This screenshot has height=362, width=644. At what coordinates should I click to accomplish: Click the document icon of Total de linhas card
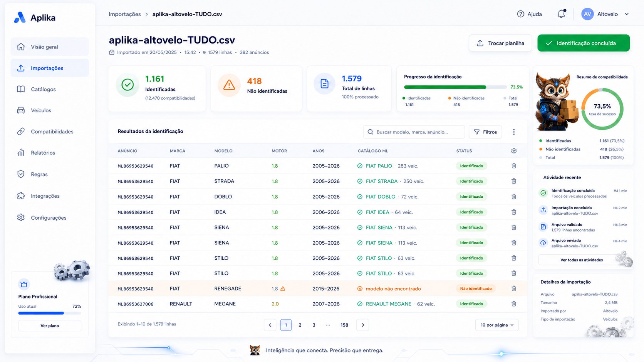[325, 83]
